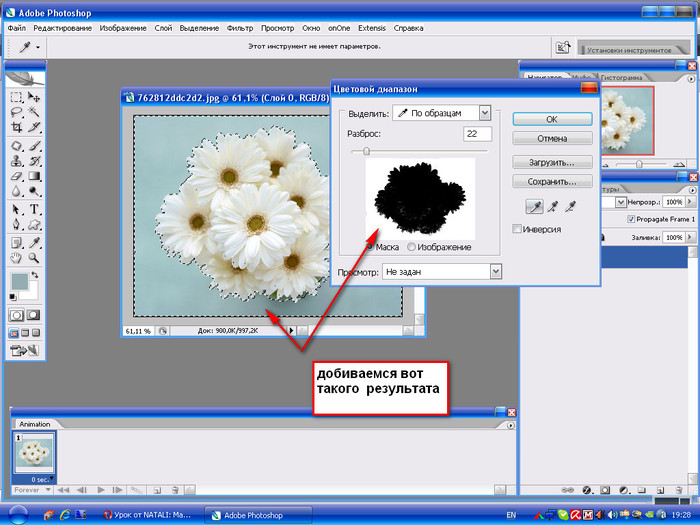Screen dimensions: 700x525
Task: Adjust the Разброс fuzziness slider handle
Action: click(367, 151)
